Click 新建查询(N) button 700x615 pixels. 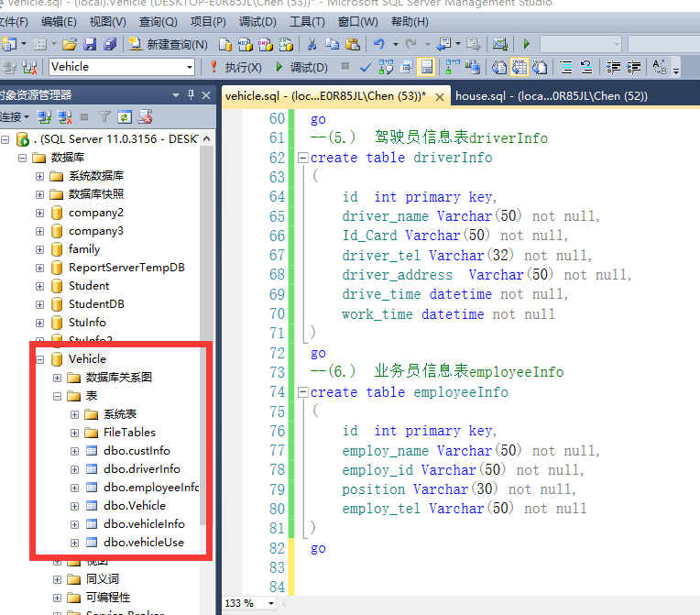tap(168, 44)
